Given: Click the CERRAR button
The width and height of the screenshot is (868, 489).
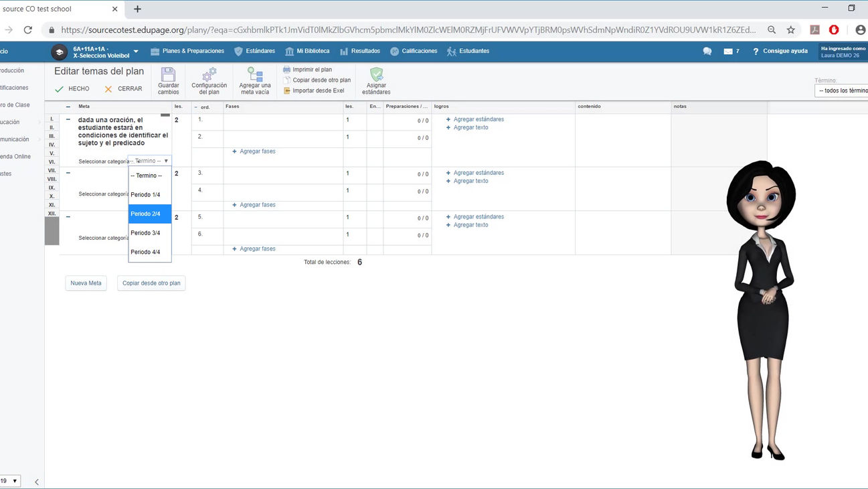Looking at the screenshot, I should click(123, 88).
